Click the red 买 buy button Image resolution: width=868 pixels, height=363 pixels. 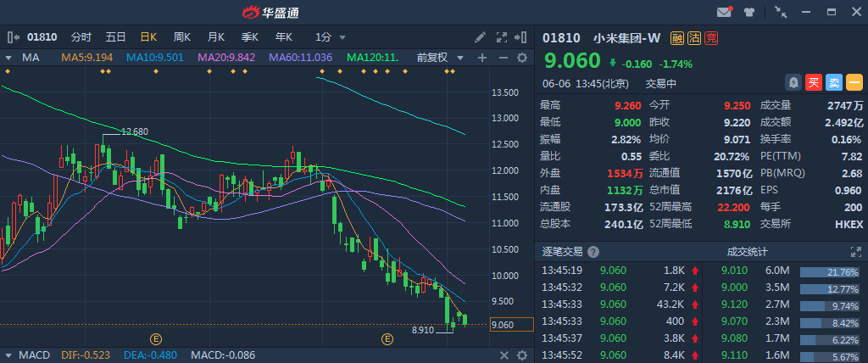813,82
